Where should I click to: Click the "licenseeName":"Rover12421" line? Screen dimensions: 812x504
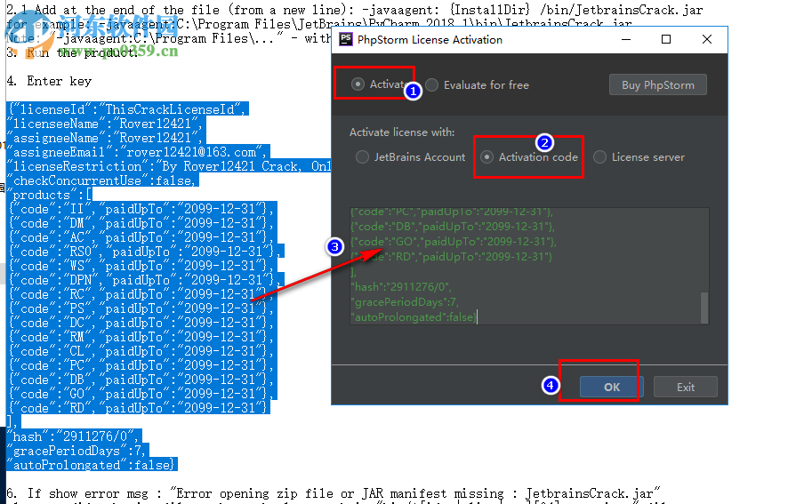(x=106, y=124)
